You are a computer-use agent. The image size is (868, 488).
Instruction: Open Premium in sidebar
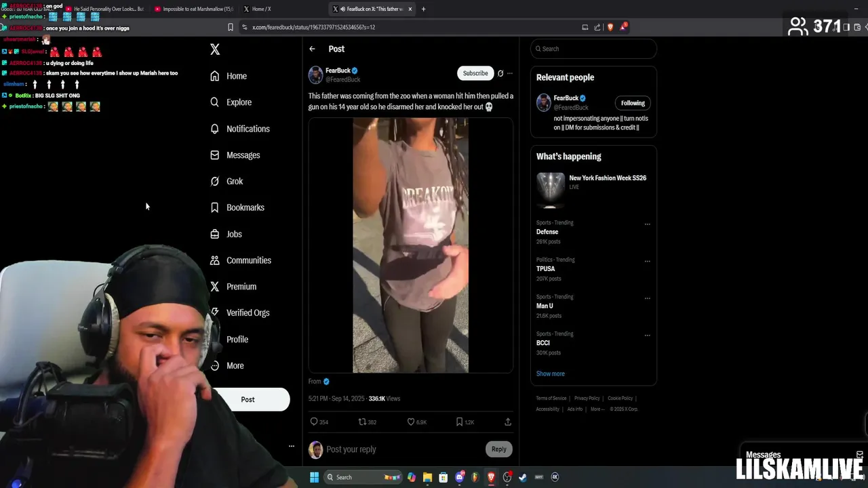[x=233, y=287]
